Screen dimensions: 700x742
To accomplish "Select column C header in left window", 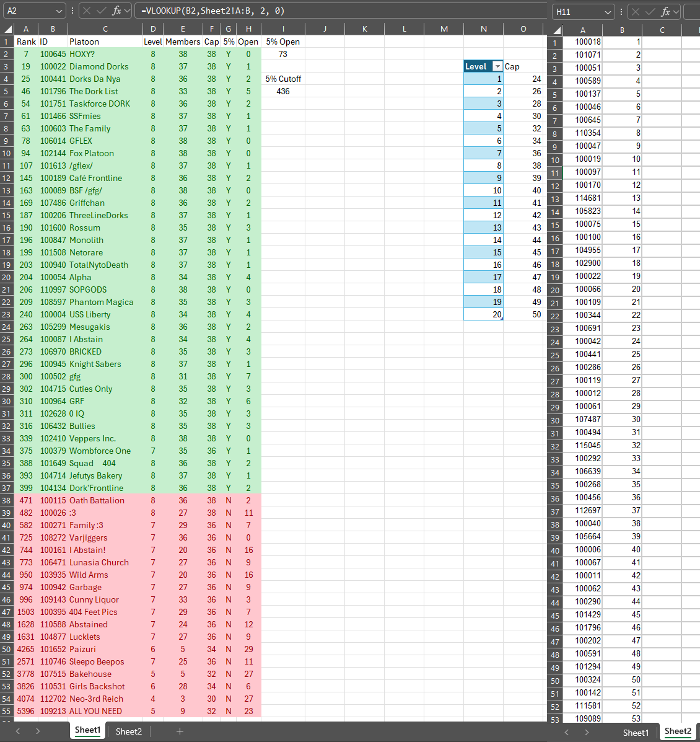I will (105, 29).
